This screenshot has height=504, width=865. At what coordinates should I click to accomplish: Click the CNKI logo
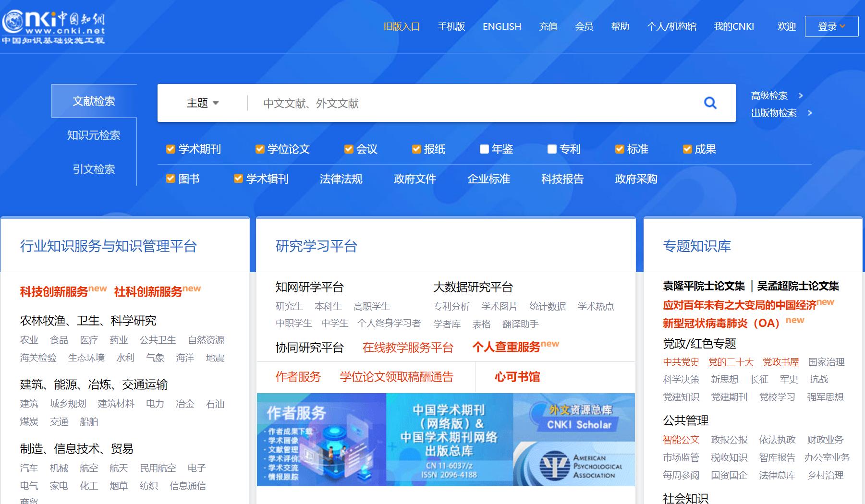[53, 26]
